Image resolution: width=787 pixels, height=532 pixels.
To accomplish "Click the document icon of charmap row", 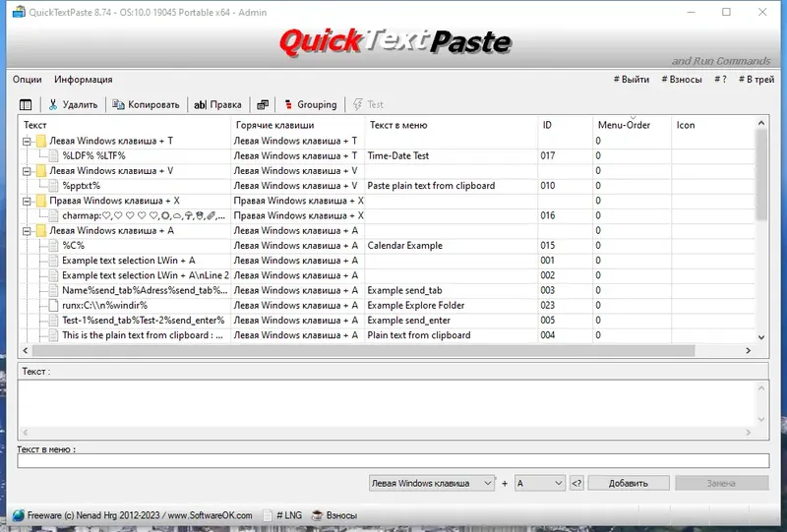I will click(x=53, y=215).
